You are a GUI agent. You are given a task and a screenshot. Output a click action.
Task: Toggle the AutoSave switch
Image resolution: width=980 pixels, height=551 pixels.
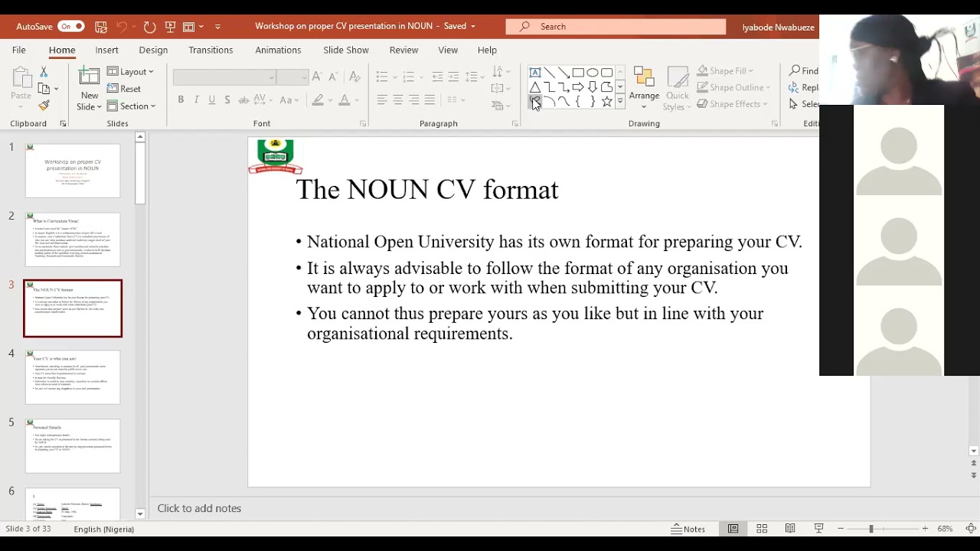70,26
